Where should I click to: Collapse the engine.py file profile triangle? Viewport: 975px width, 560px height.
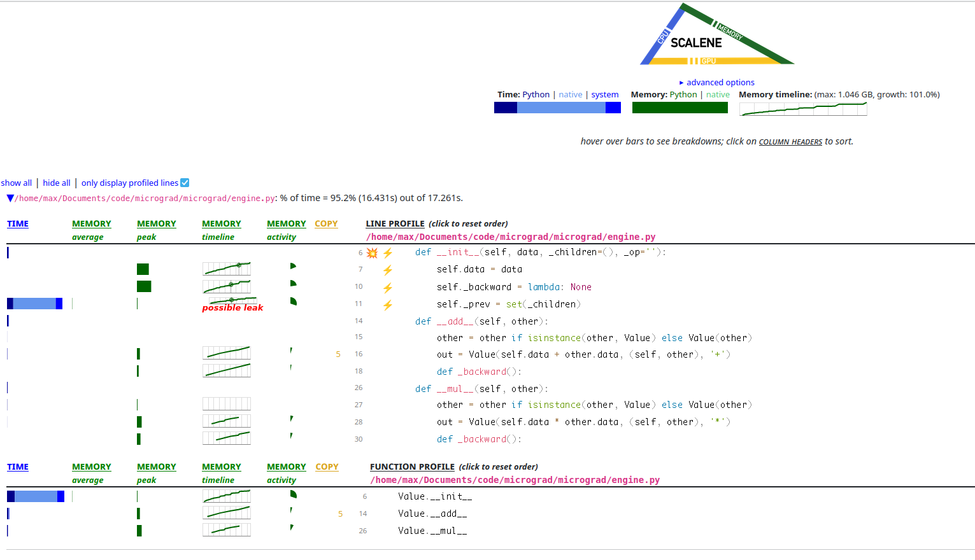pyautogui.click(x=10, y=199)
